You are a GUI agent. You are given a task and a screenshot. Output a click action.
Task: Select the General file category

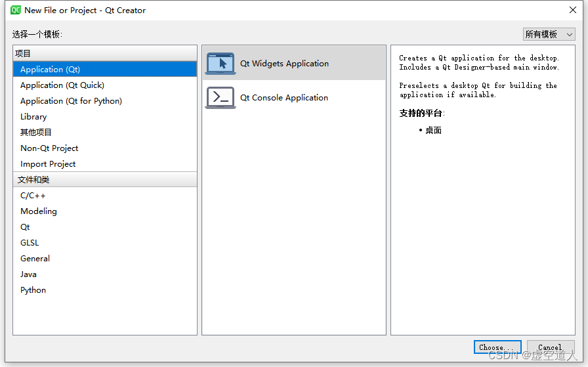pyautogui.click(x=105, y=259)
